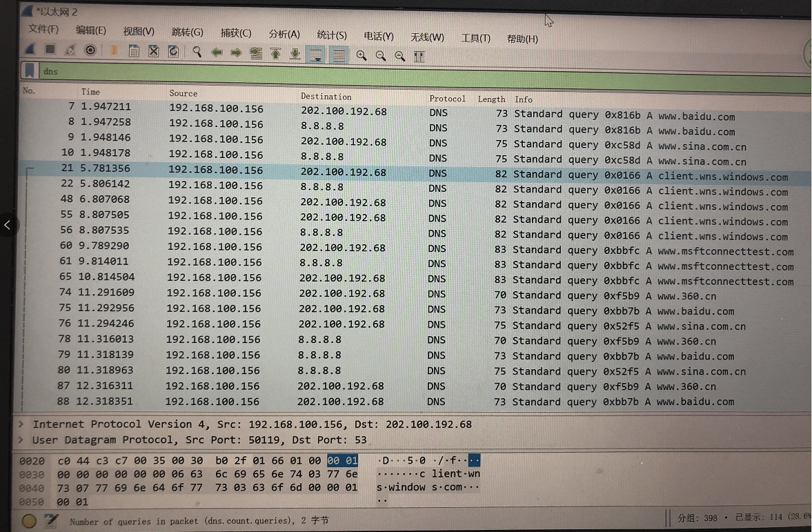This screenshot has height=532, width=812.
Task: Select packet number 7 row
Action: (x=415, y=110)
